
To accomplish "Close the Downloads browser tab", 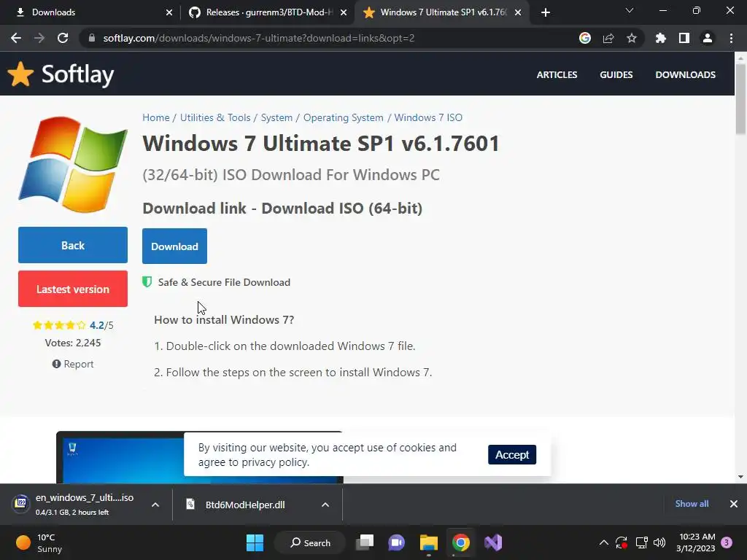I will (169, 13).
